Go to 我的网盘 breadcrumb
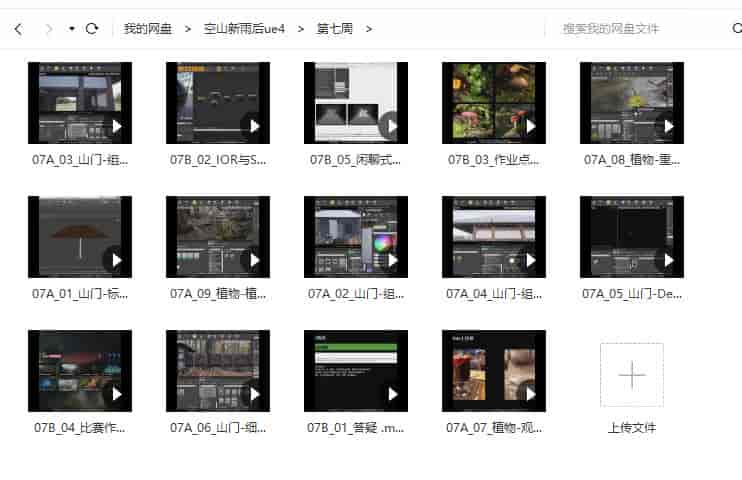Screen dimensions: 742x480 click(148, 29)
